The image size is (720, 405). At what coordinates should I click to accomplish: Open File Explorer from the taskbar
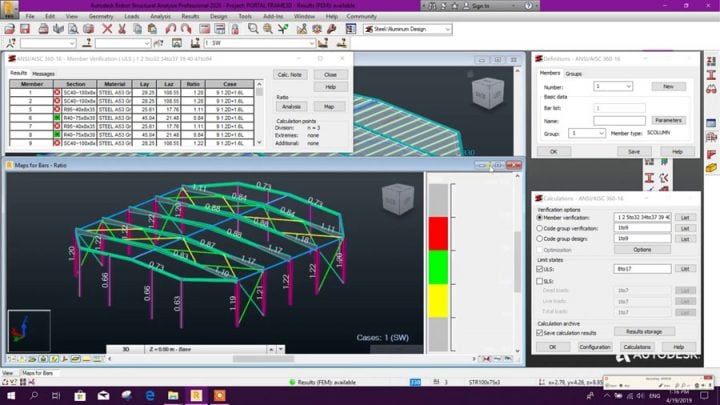pos(173,395)
